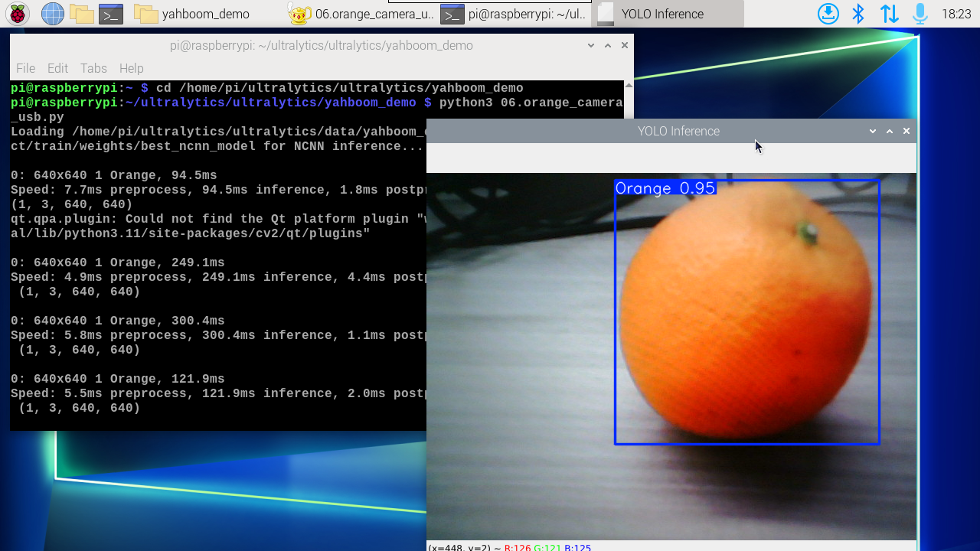Click the terminal window title bar text
This screenshot has width=980, height=551.
[x=322, y=46]
